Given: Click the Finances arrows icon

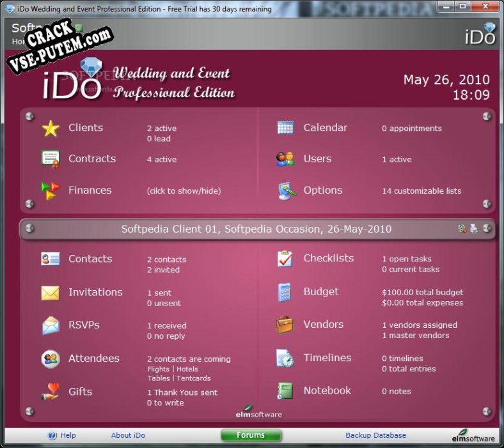Looking at the screenshot, I should pyautogui.click(x=51, y=190).
